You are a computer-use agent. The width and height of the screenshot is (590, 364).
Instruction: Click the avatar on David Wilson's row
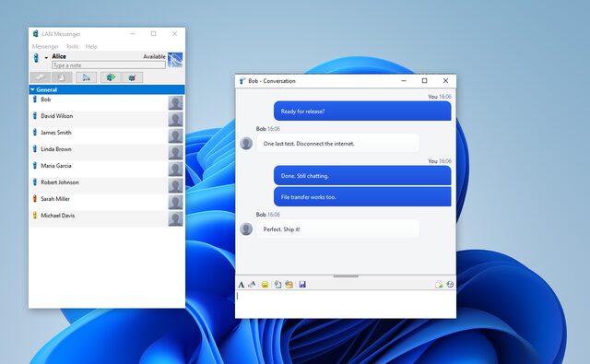(x=175, y=119)
